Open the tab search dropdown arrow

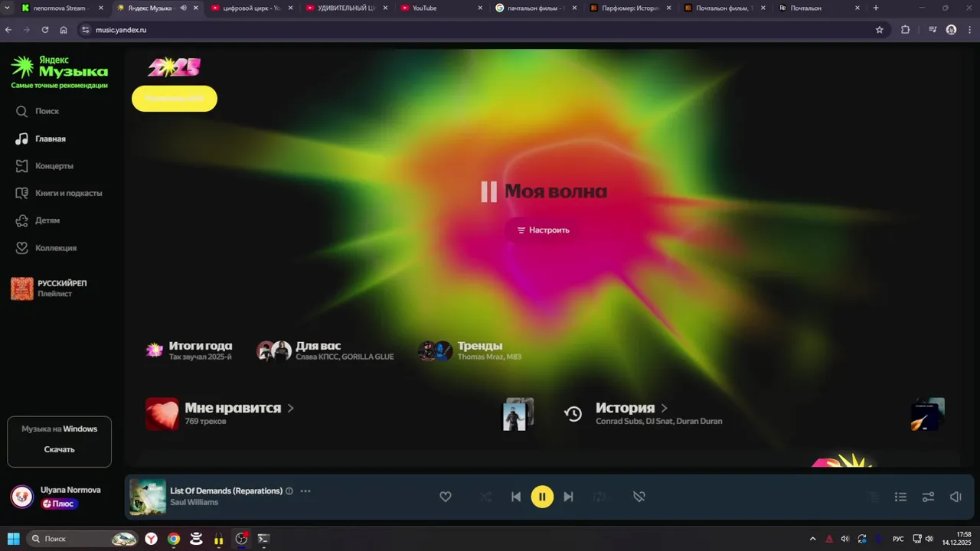[7, 8]
